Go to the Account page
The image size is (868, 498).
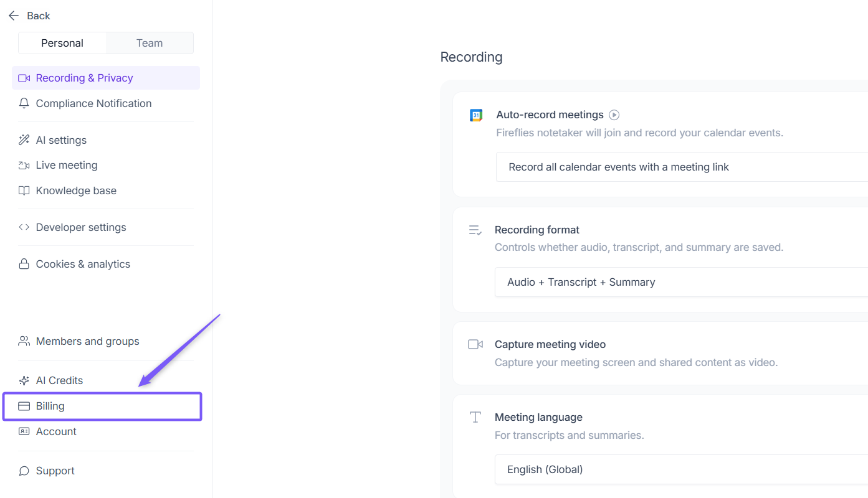click(x=56, y=431)
